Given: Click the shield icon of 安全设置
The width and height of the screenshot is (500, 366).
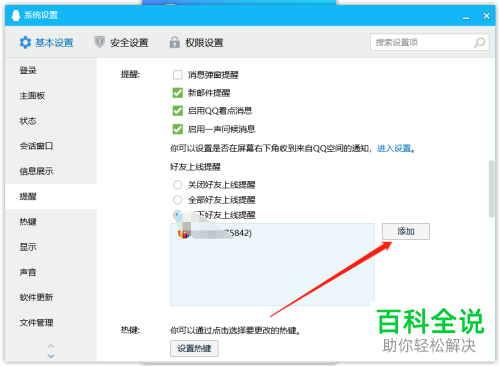Looking at the screenshot, I should (99, 42).
